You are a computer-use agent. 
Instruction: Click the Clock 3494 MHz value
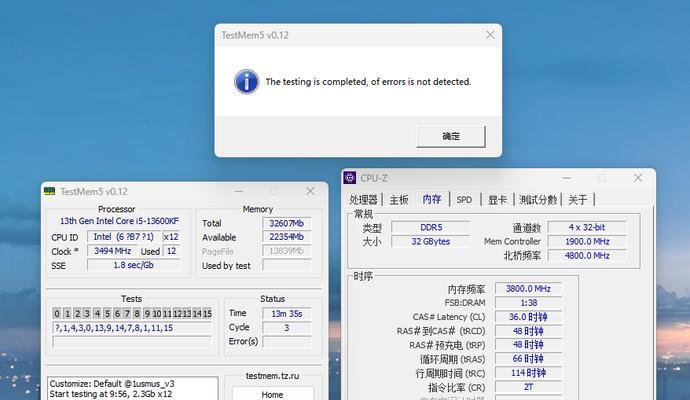click(113, 251)
